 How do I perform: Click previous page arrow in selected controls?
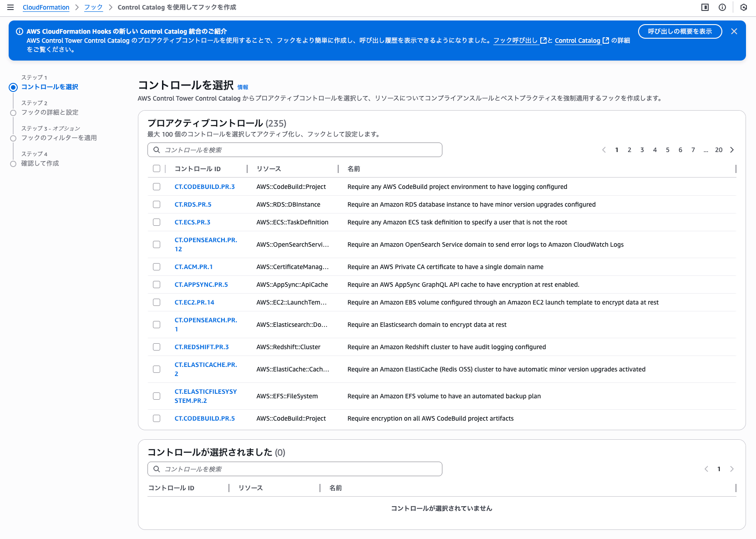[706, 469]
